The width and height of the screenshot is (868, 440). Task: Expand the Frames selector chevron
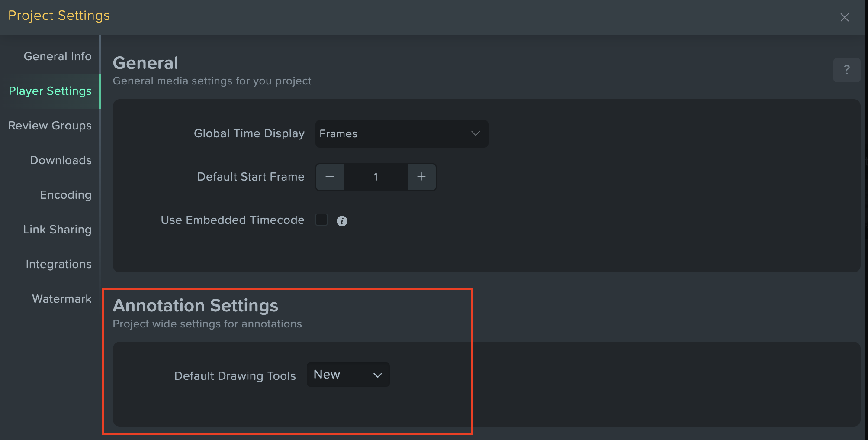coord(475,133)
